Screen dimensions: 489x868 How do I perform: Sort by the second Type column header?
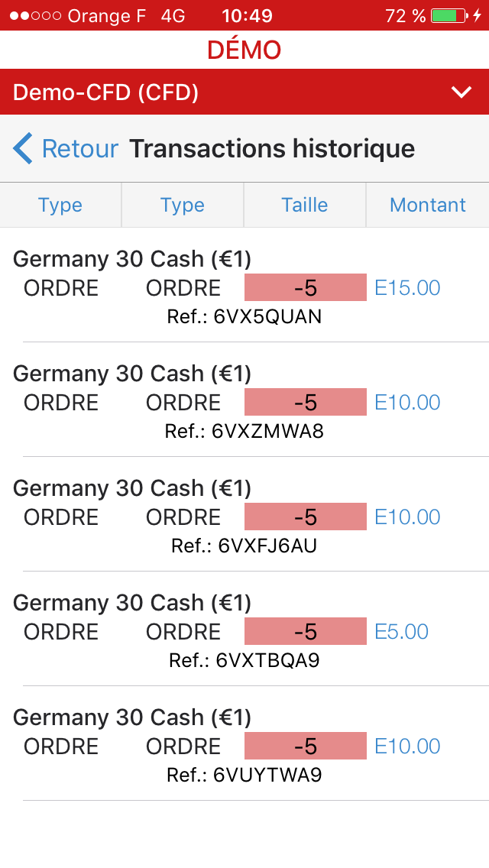(183, 205)
